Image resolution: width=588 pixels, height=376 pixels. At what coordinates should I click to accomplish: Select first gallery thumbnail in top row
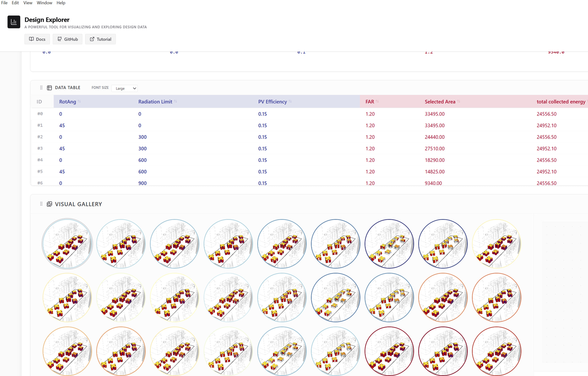(x=67, y=244)
